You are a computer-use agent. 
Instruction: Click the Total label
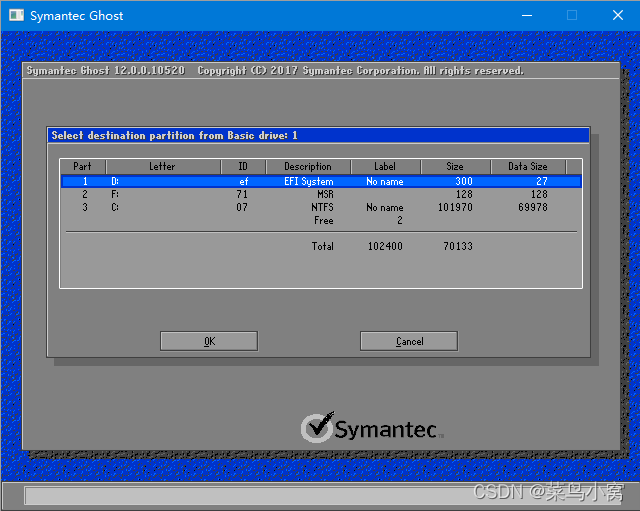323,246
